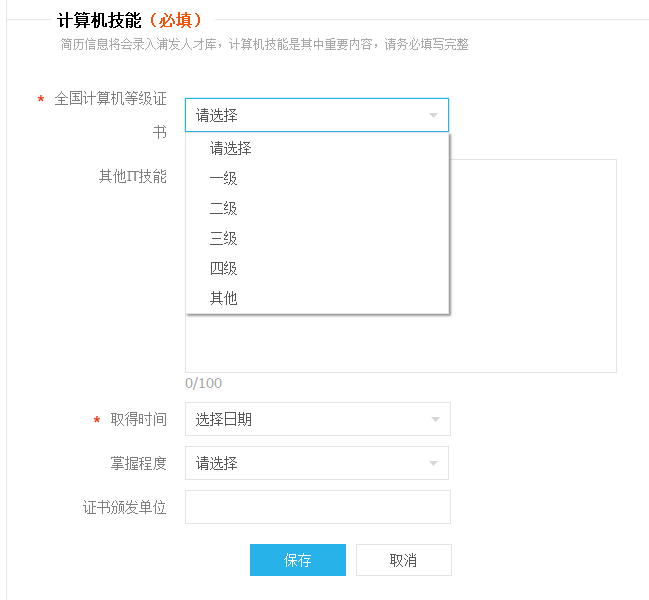Click the 0/100 character counter
The height and width of the screenshot is (600, 649).
[x=203, y=383]
